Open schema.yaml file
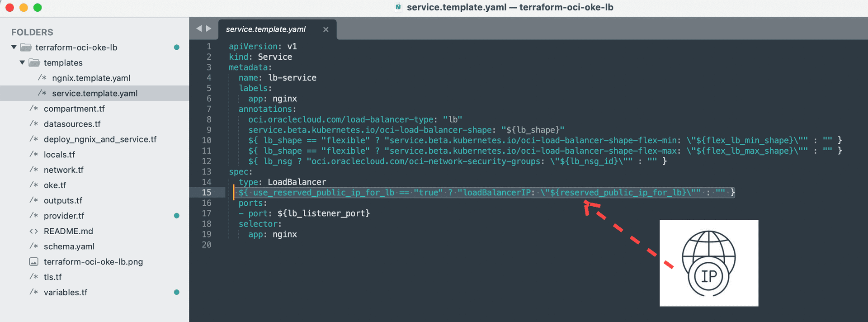 (x=69, y=246)
